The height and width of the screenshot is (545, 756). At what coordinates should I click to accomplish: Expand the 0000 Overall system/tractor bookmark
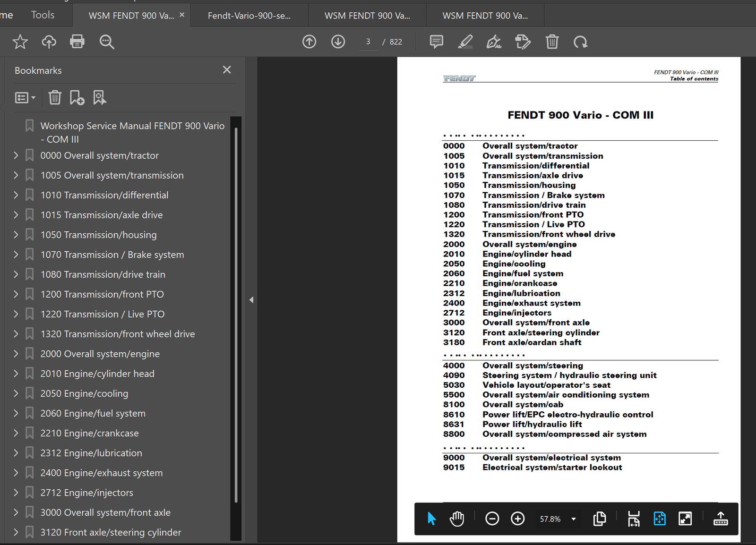pyautogui.click(x=16, y=155)
